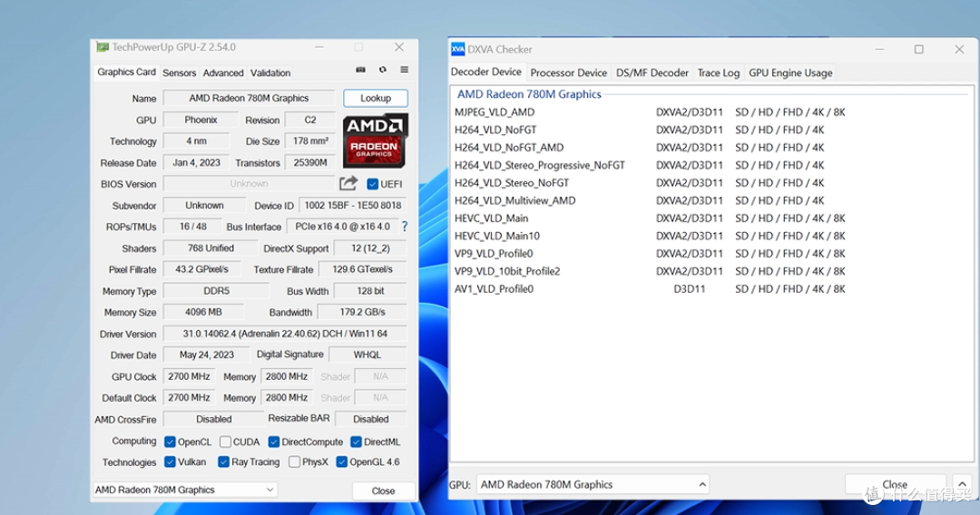Image resolution: width=980 pixels, height=515 pixels.
Task: Select the VP9_VLD_Profile0 row
Action: pos(650,254)
